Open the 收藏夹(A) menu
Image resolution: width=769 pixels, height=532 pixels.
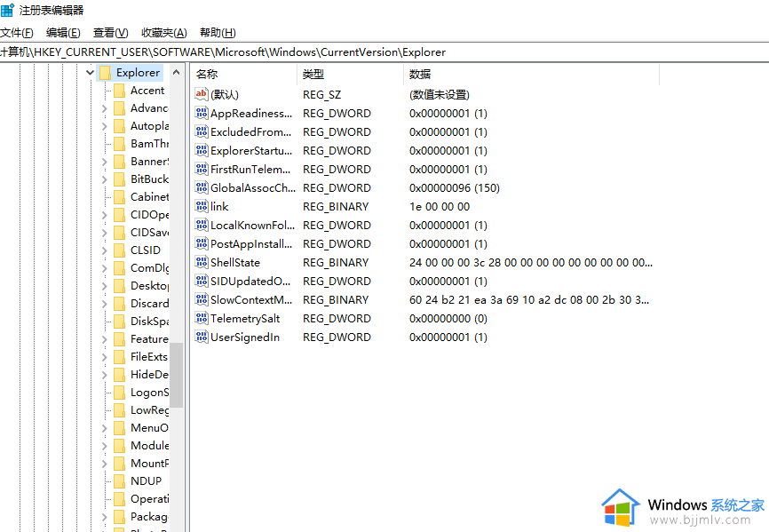click(163, 33)
